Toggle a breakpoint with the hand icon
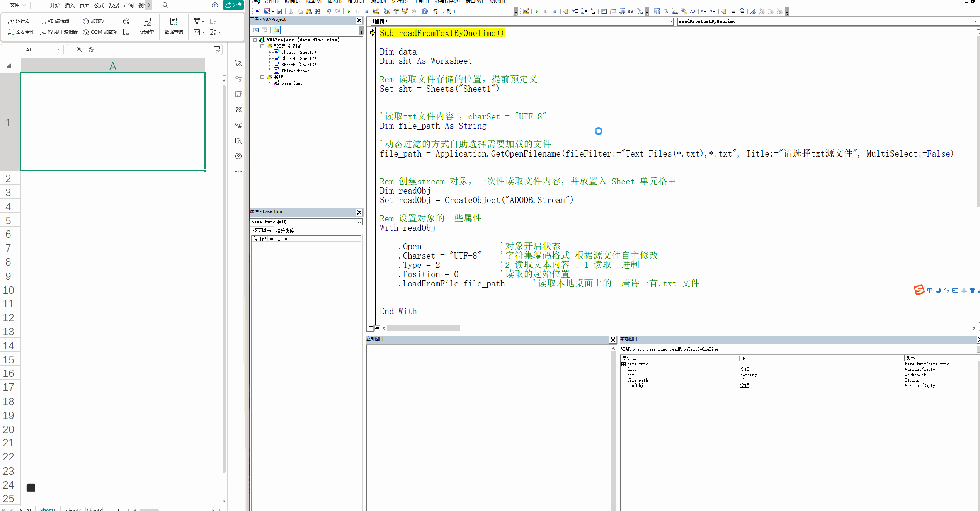Image resolution: width=980 pixels, height=511 pixels. (567, 11)
